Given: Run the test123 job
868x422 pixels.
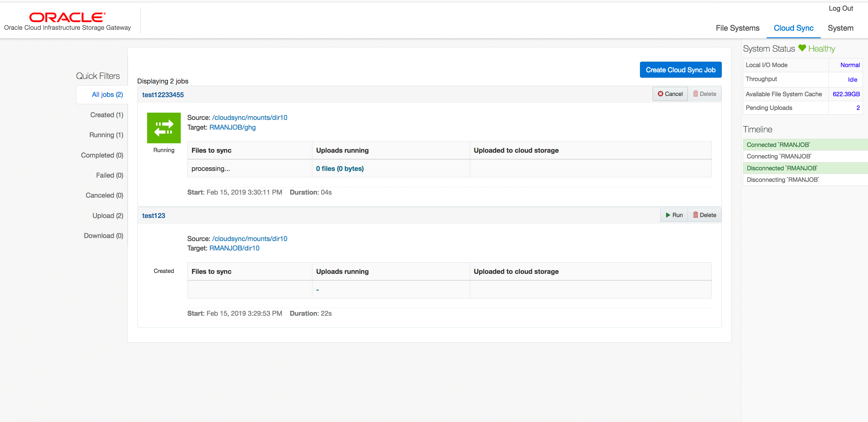Looking at the screenshot, I should click(x=674, y=215).
